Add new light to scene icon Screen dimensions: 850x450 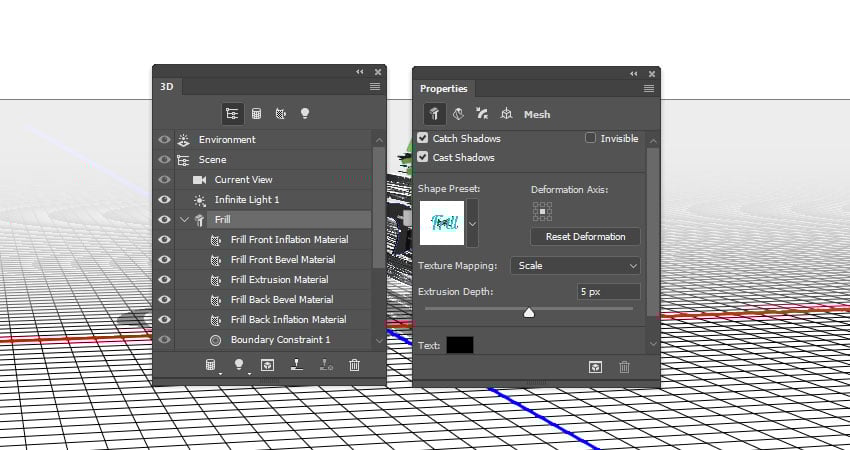pyautogui.click(x=239, y=365)
